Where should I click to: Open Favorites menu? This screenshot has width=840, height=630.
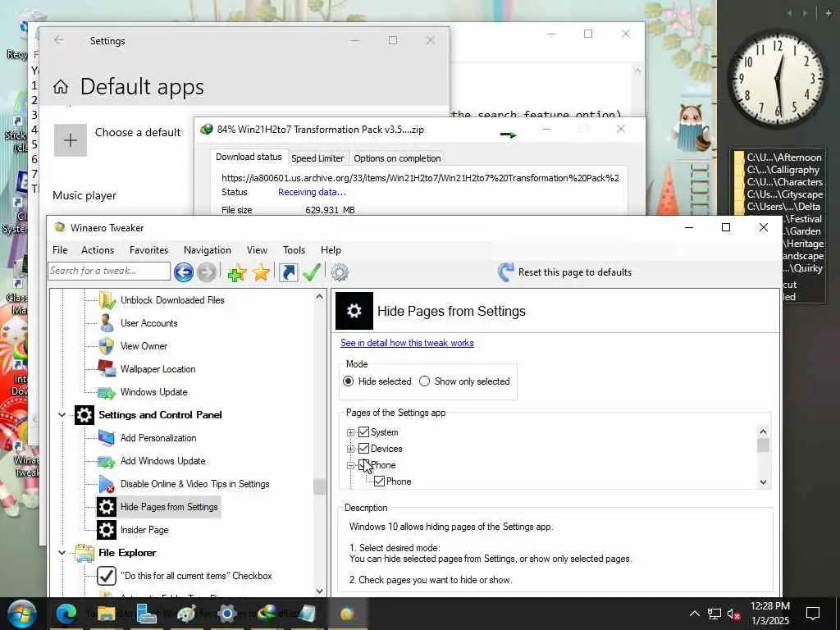[x=149, y=250]
